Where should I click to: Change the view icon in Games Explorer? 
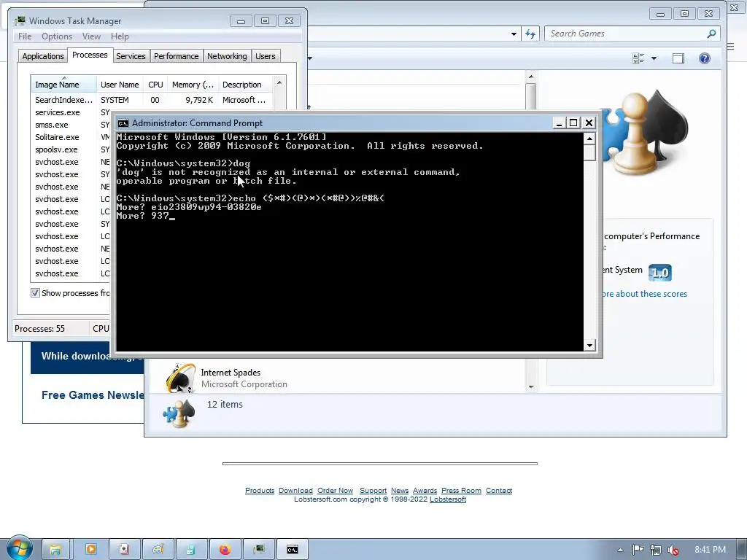638,58
